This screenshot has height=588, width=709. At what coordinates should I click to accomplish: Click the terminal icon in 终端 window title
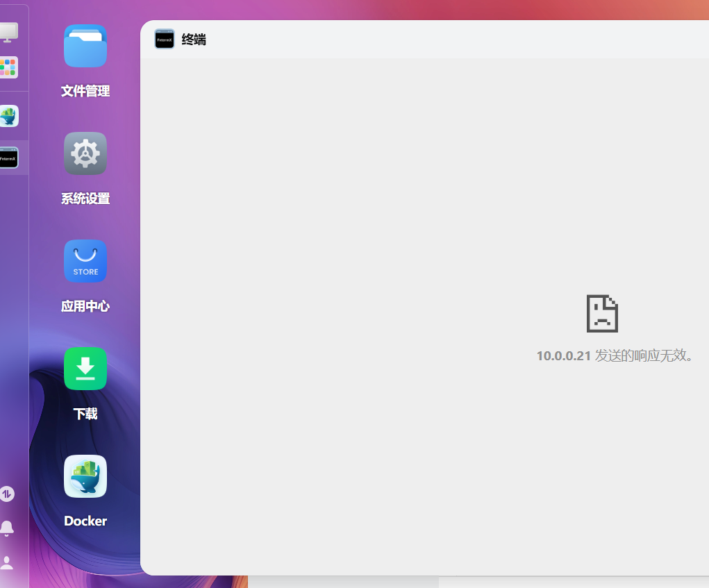point(164,40)
